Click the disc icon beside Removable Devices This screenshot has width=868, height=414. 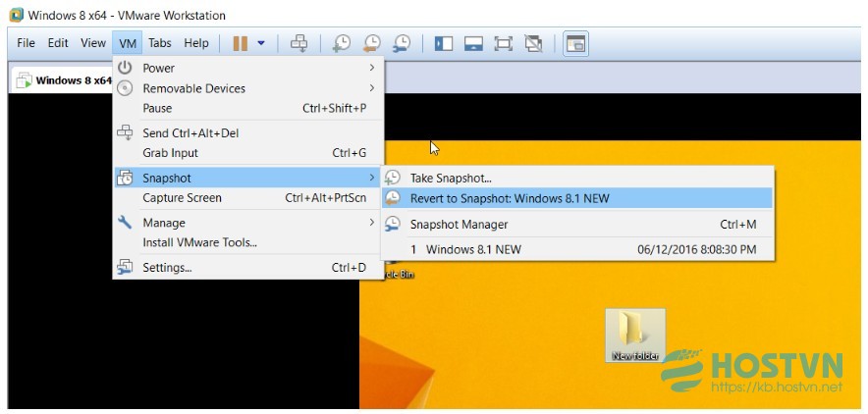(125, 88)
